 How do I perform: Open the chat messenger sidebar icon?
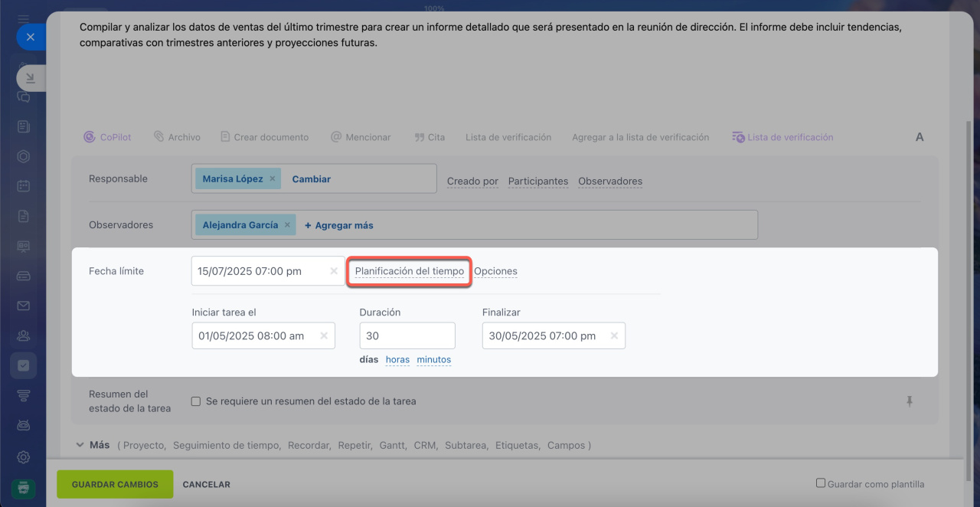coord(24,96)
